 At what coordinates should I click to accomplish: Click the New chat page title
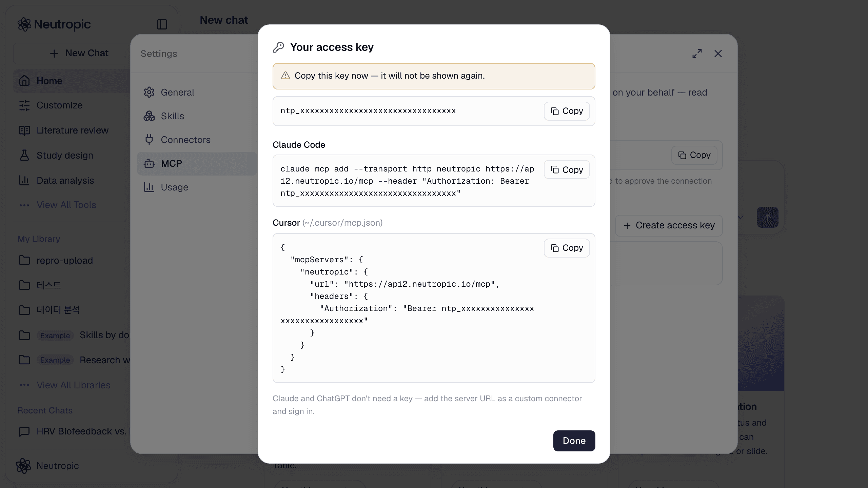224,20
